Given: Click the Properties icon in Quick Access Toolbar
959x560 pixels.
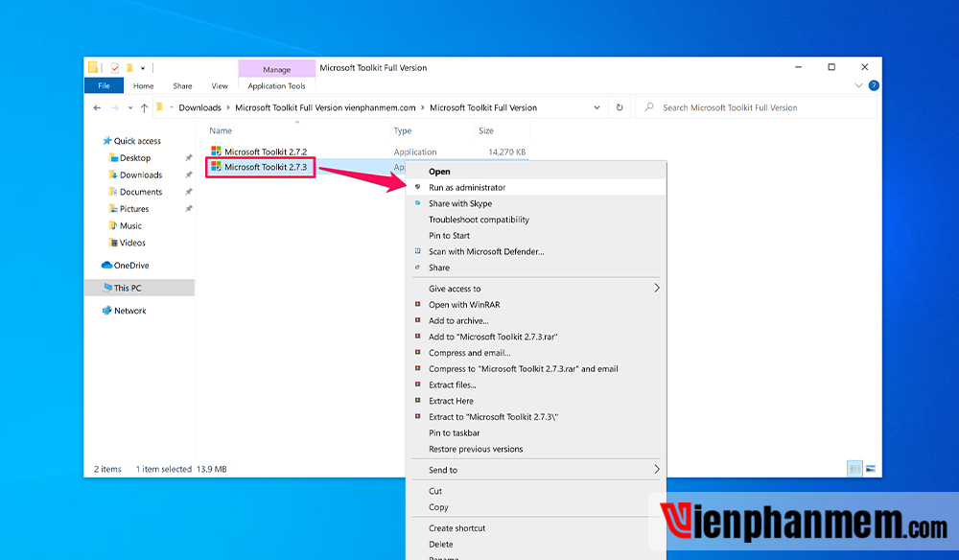Looking at the screenshot, I should click(x=115, y=68).
